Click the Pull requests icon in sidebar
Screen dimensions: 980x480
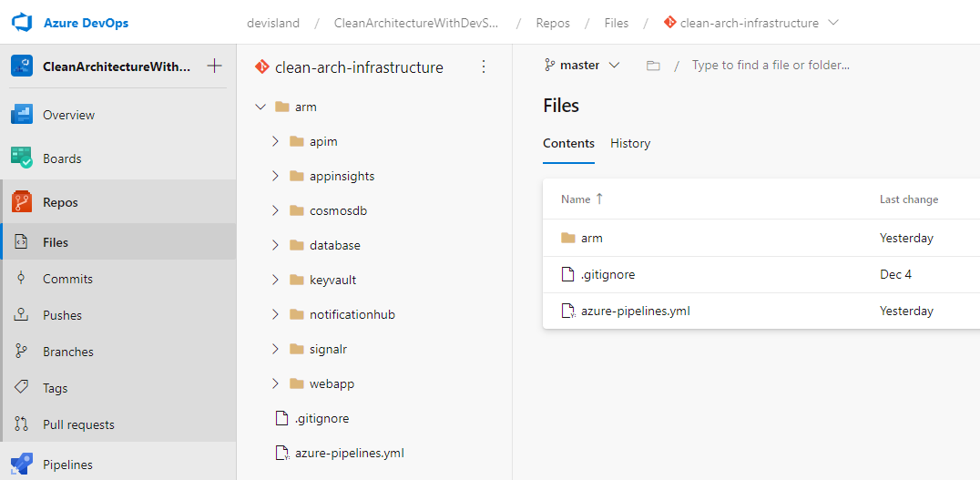21,424
